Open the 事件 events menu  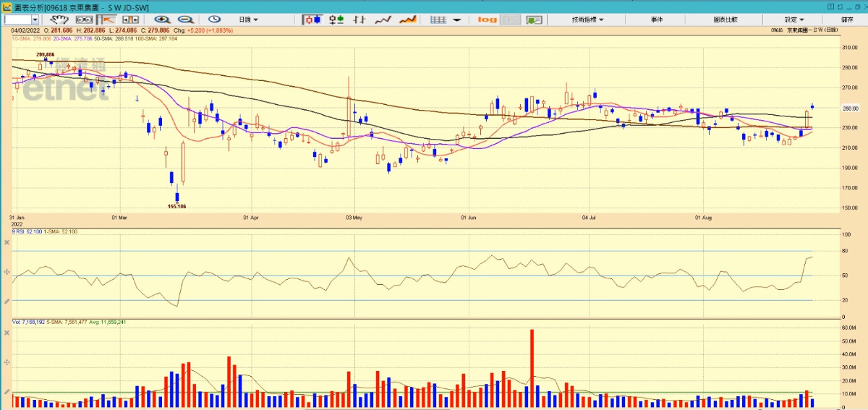(x=657, y=20)
